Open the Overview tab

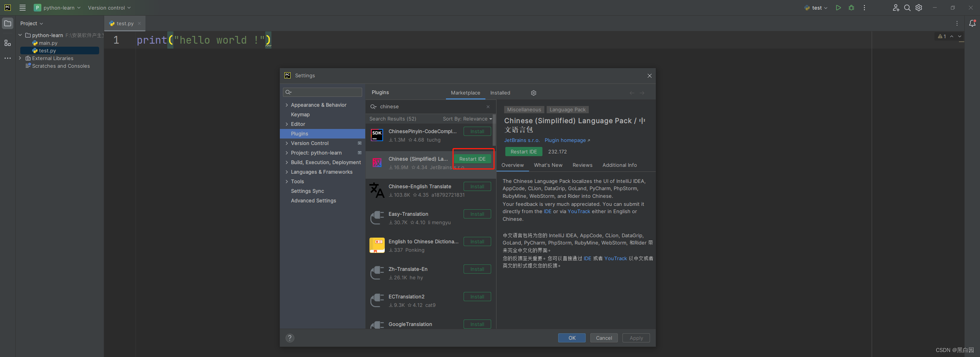pos(513,165)
